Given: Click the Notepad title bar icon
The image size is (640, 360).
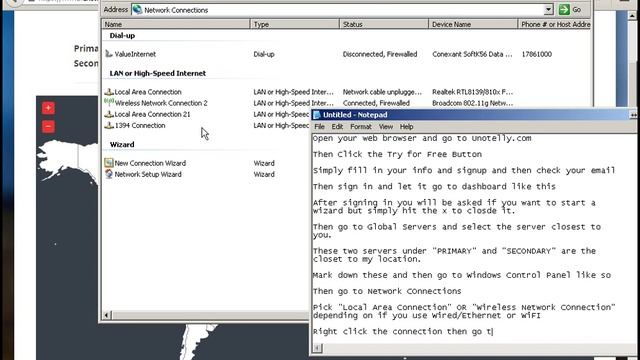Looking at the screenshot, I should tap(317, 115).
